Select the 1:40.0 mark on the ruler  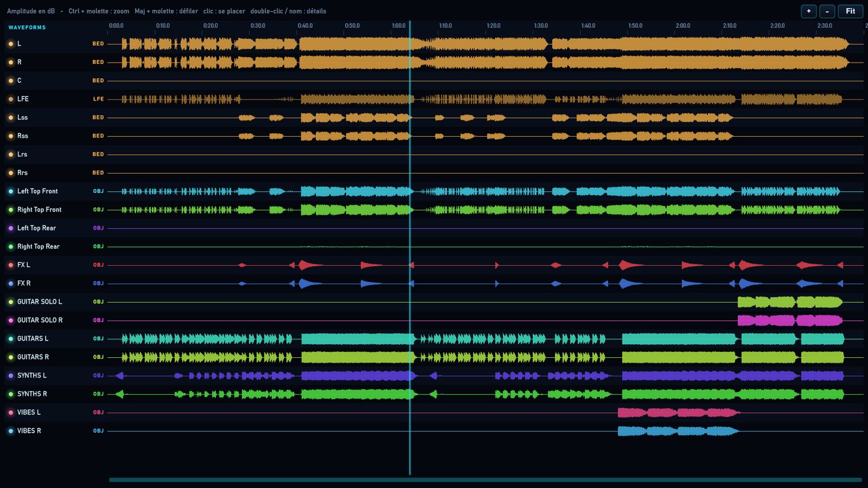(x=588, y=26)
